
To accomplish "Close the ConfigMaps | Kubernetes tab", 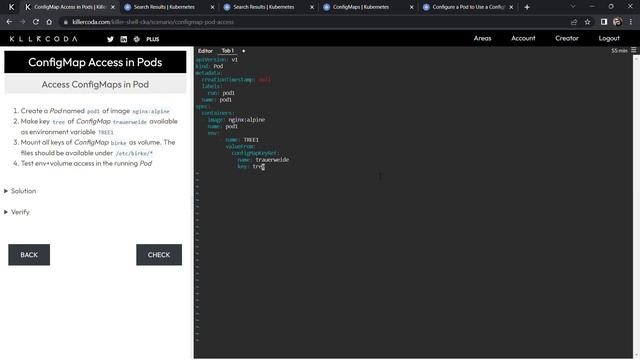I will pos(411,7).
